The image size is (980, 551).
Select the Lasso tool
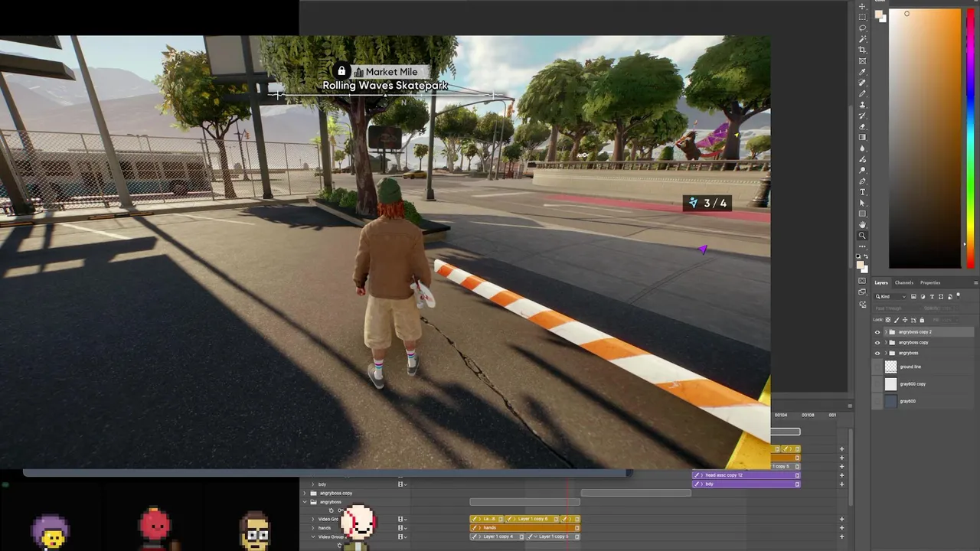[x=863, y=28]
